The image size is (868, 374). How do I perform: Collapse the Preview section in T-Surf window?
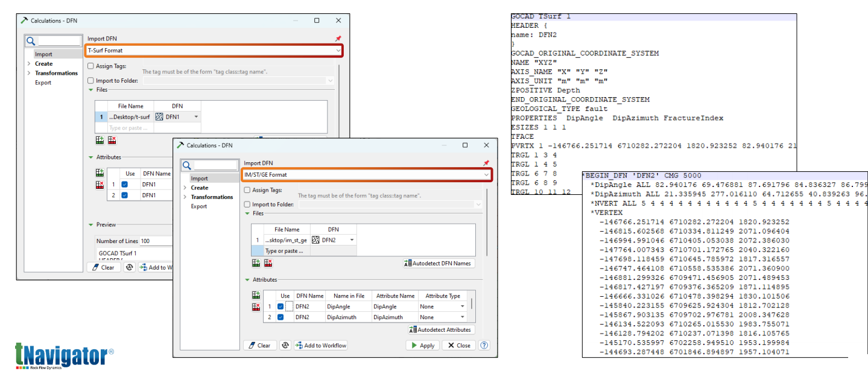[x=90, y=225]
